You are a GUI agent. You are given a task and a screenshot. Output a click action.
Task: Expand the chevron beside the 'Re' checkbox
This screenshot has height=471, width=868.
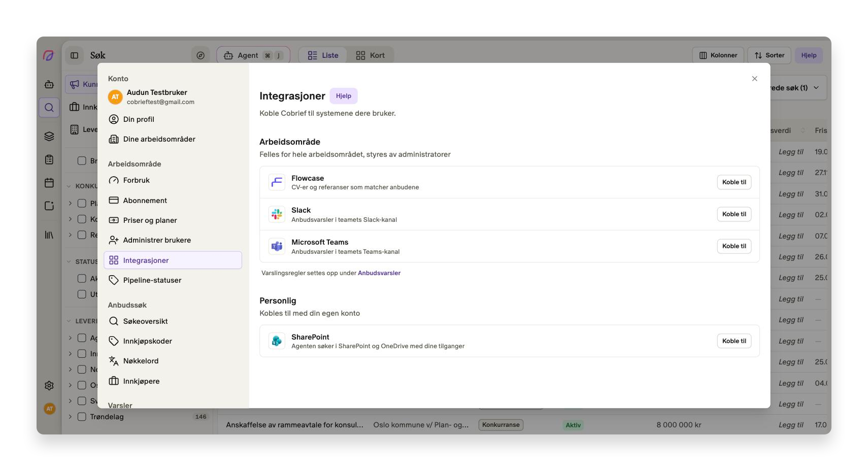[70, 235]
